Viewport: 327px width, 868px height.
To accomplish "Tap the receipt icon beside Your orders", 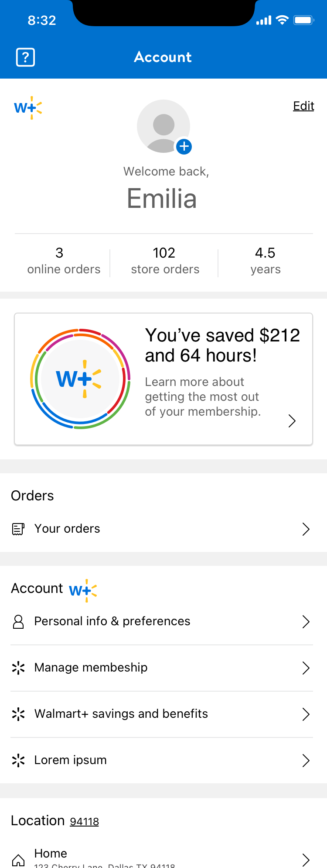I will point(18,529).
